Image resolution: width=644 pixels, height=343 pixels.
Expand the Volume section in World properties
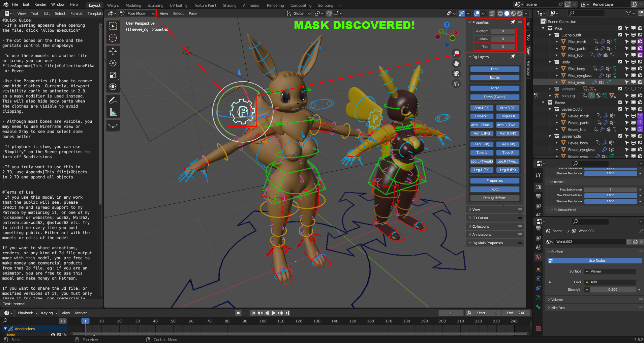557,299
